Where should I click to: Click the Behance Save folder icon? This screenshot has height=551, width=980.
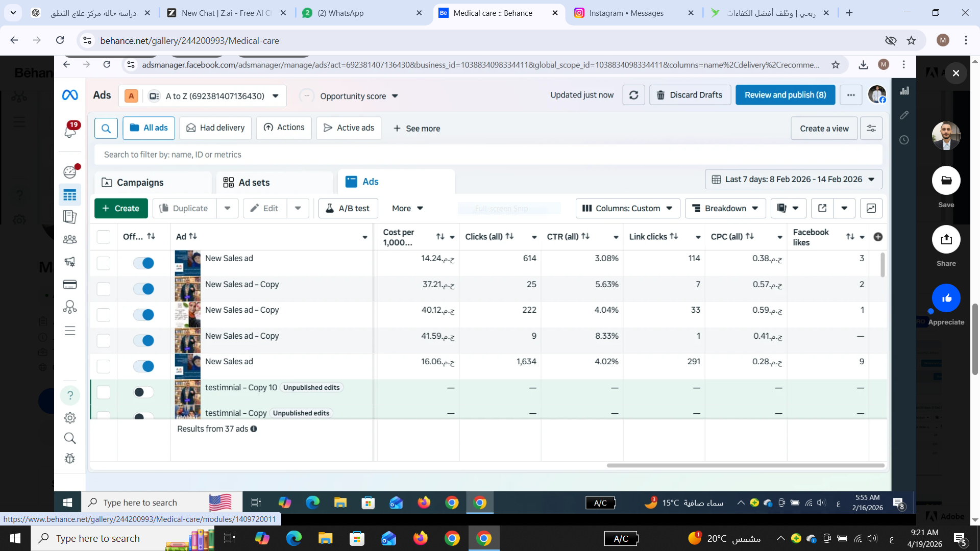[946, 181]
